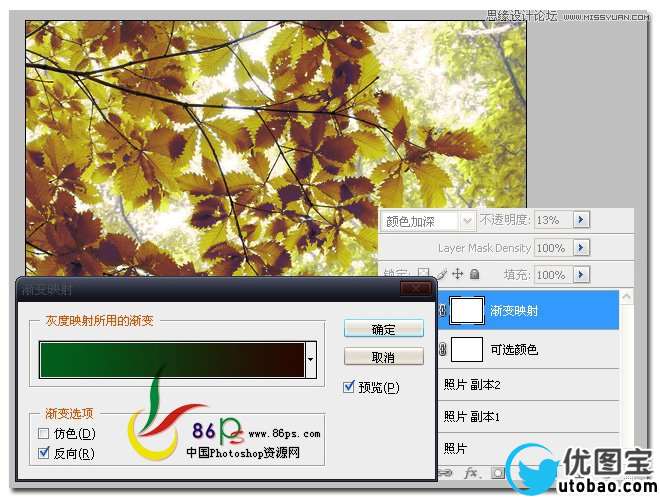Click the chain link icon on 渐变映射 layer
The image size is (660, 500).
(x=442, y=311)
